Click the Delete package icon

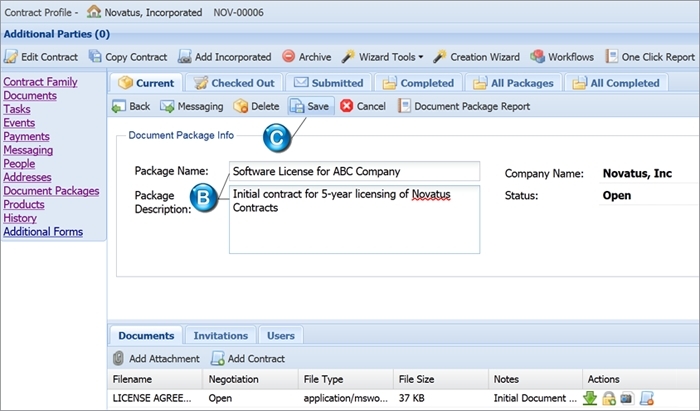(x=241, y=106)
